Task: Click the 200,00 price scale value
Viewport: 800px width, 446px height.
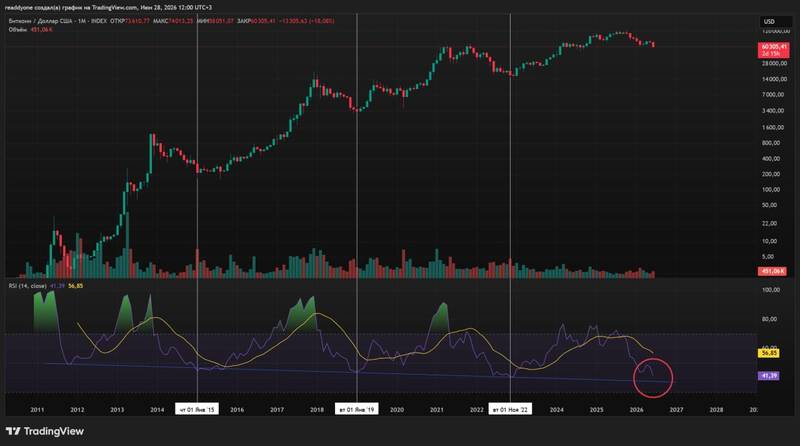Action: (x=770, y=174)
